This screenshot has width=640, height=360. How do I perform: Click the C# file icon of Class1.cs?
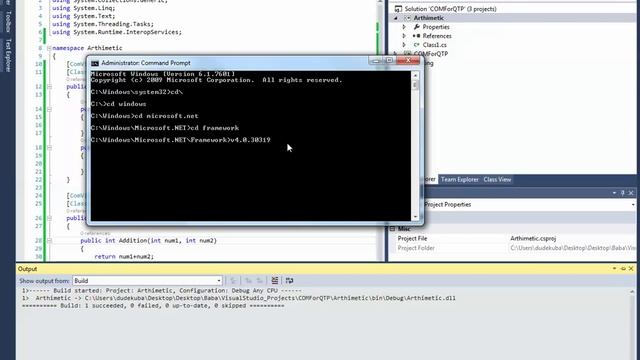point(416,45)
